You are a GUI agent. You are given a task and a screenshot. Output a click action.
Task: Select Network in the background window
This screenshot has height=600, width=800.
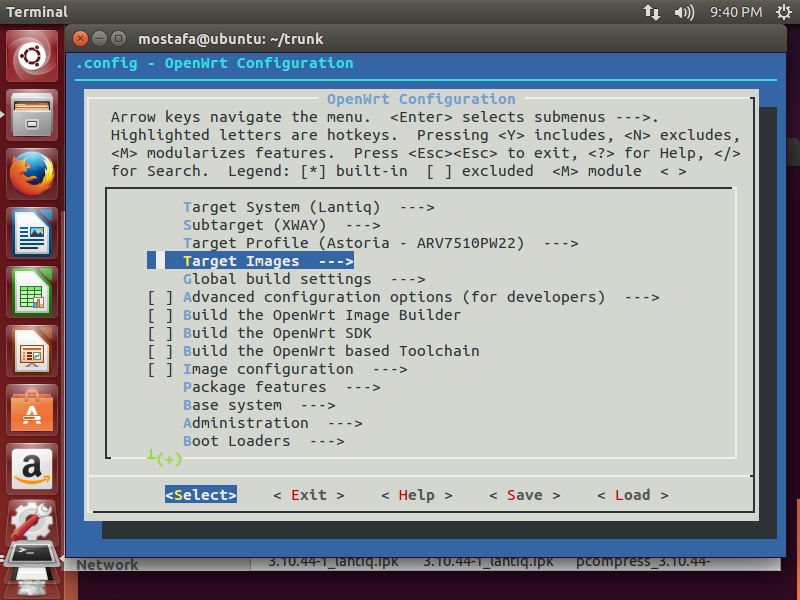pos(108,564)
